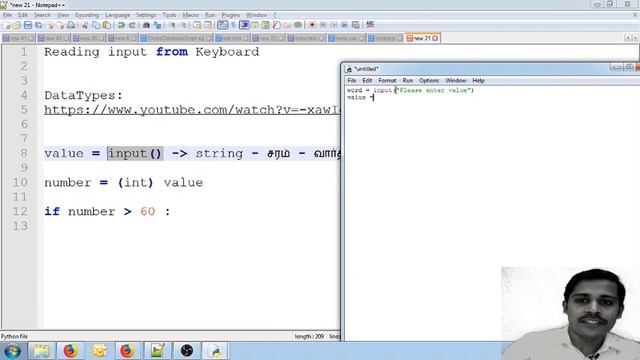The width and height of the screenshot is (640, 360).
Task: Undo using the green arrow icon
Action: (121, 25)
